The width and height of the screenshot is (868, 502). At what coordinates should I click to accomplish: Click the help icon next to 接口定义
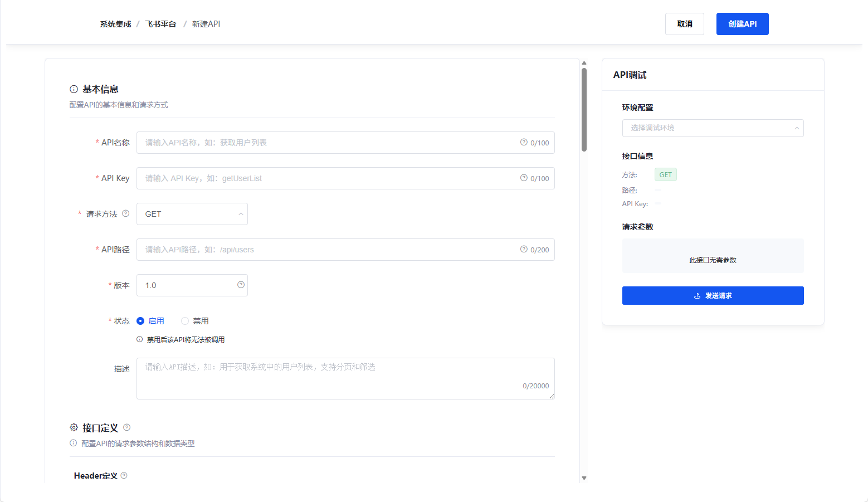pos(127,427)
